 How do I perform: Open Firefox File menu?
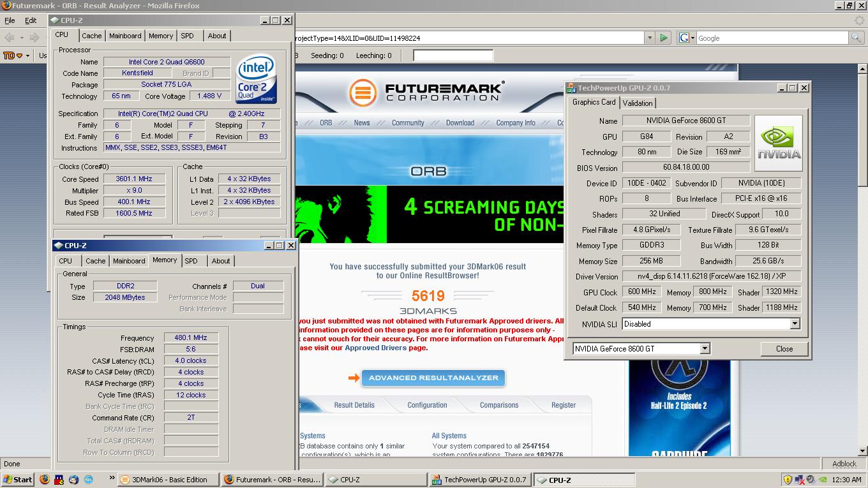10,20
